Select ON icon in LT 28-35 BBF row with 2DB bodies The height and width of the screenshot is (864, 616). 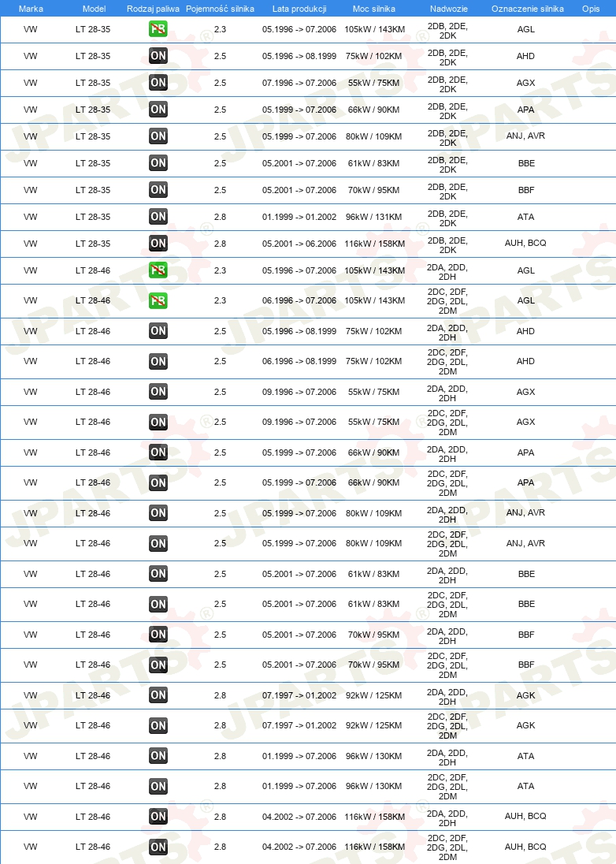158,189
